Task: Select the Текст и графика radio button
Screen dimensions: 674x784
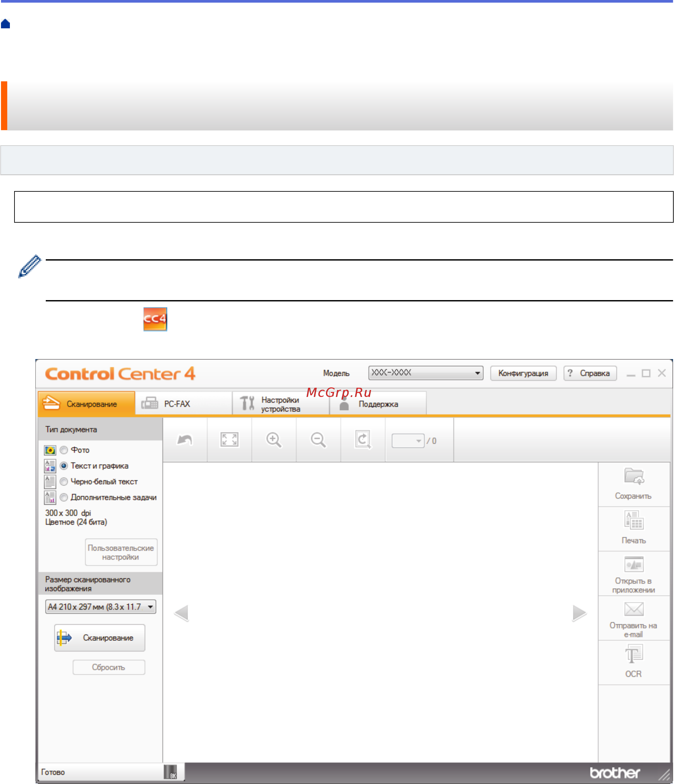Action: click(x=64, y=466)
